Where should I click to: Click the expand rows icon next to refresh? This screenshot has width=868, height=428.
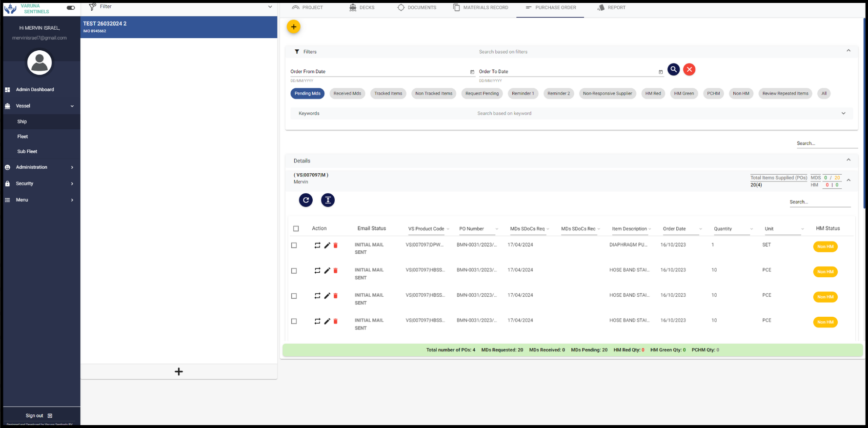pos(328,200)
